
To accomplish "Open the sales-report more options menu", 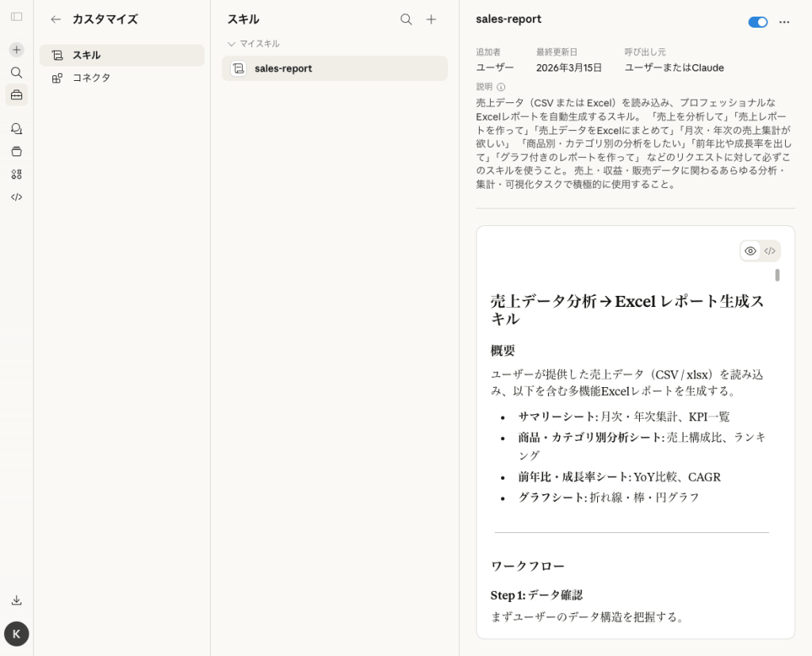I will (x=784, y=22).
